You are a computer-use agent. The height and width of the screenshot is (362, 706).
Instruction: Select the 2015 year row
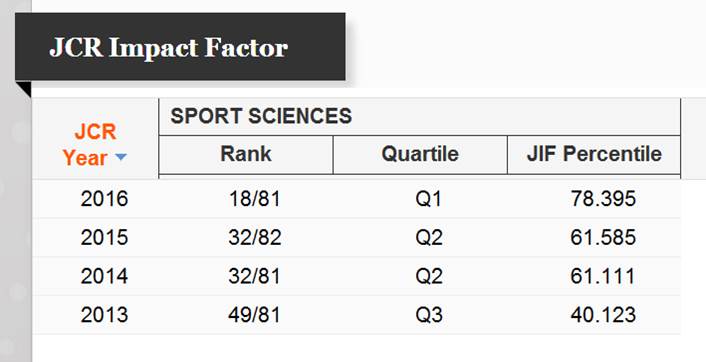coord(356,237)
